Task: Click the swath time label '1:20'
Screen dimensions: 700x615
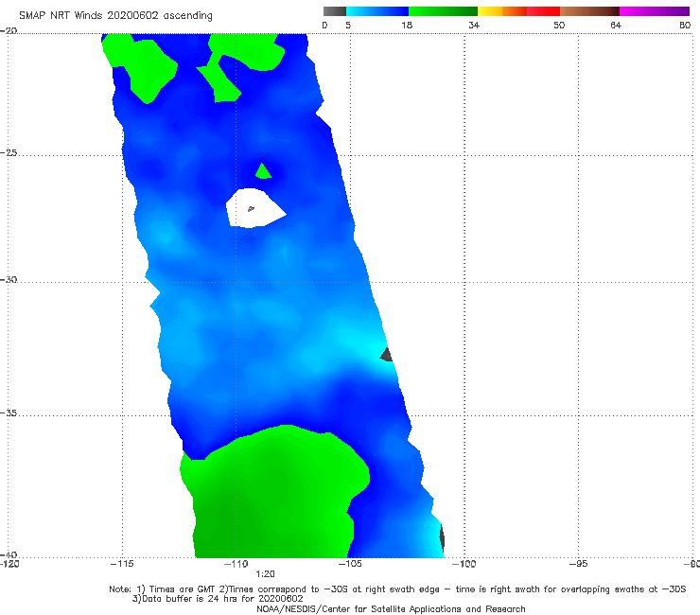Action: pyautogui.click(x=265, y=574)
